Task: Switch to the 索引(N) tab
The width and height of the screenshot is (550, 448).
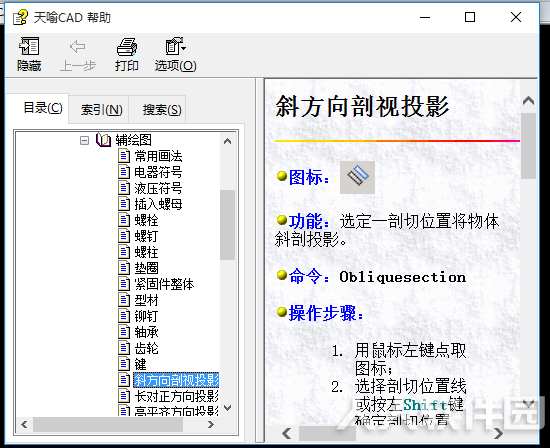Action: tap(101, 110)
